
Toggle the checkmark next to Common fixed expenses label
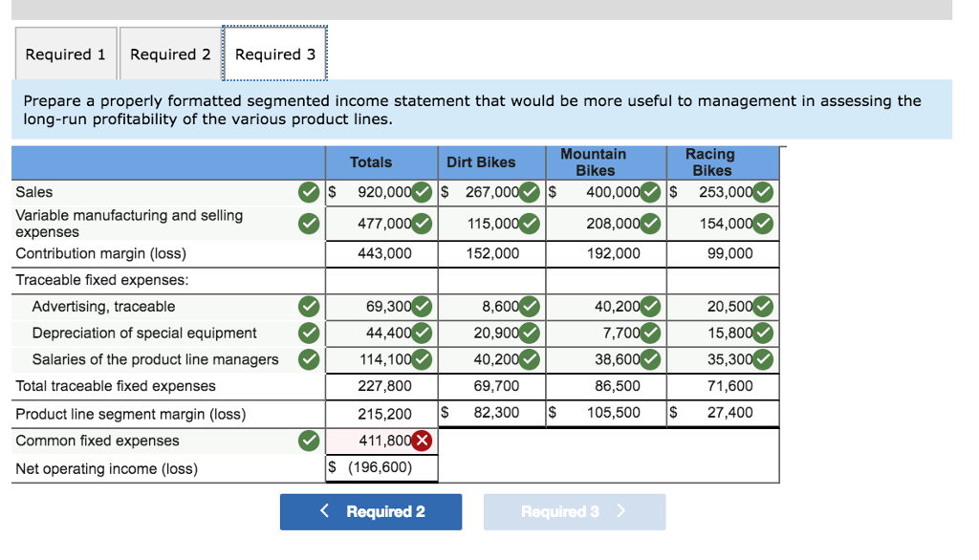pyautogui.click(x=308, y=441)
